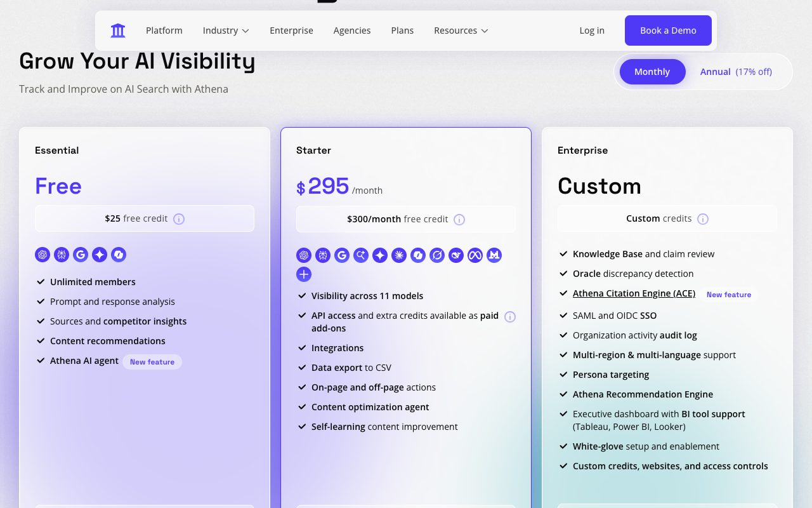Switch to Annual (17% off) billing
This screenshot has width=812, height=508.
point(736,72)
